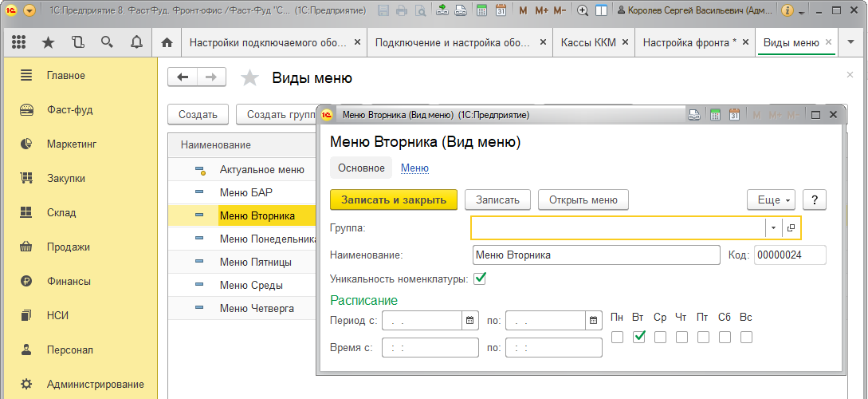Switch to Настройка фронта tab
The height and width of the screenshot is (399, 868).
click(x=695, y=42)
